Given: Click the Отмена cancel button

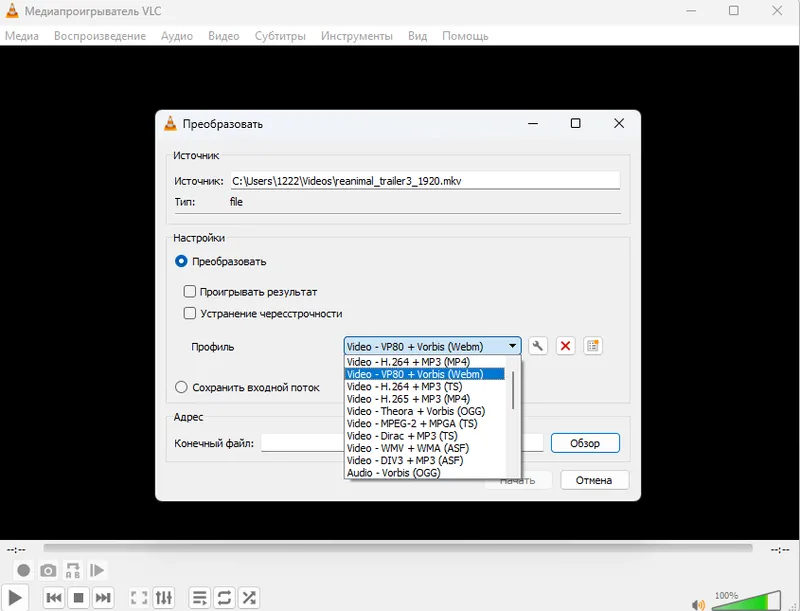Looking at the screenshot, I should coord(594,480).
